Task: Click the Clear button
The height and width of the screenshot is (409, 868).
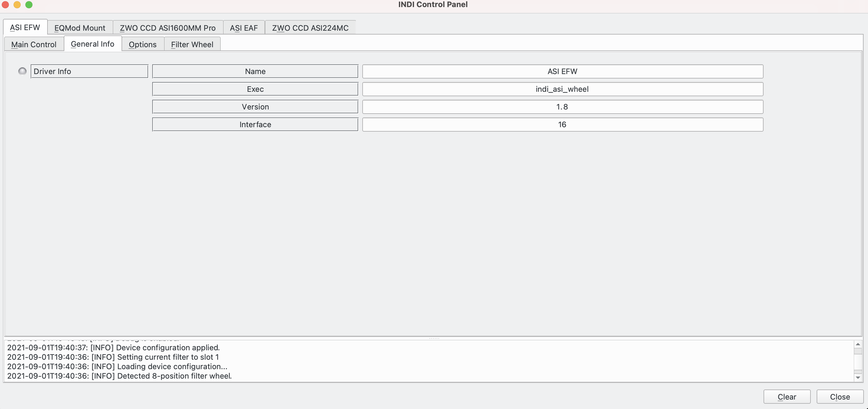Action: (x=787, y=396)
